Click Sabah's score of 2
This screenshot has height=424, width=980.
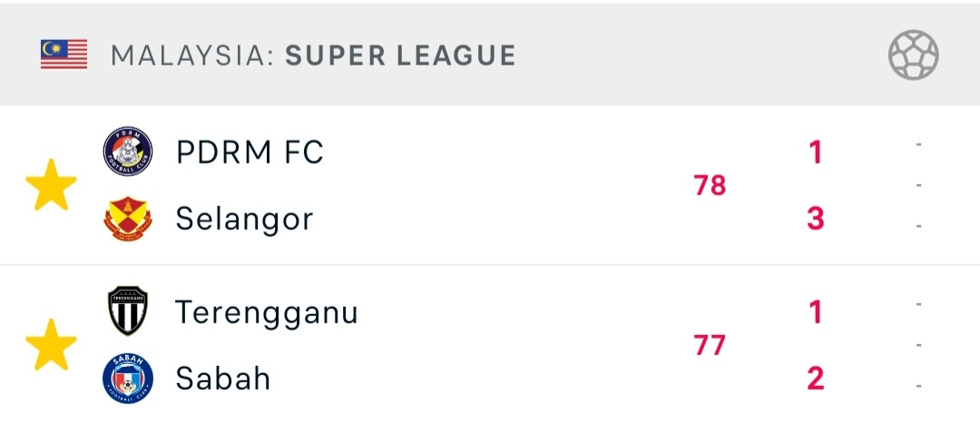[816, 379]
